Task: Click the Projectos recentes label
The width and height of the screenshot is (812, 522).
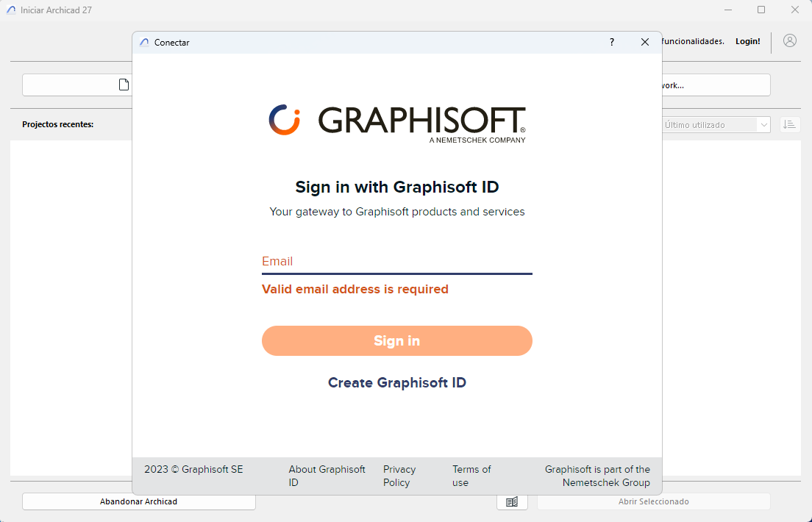Action: (58, 124)
